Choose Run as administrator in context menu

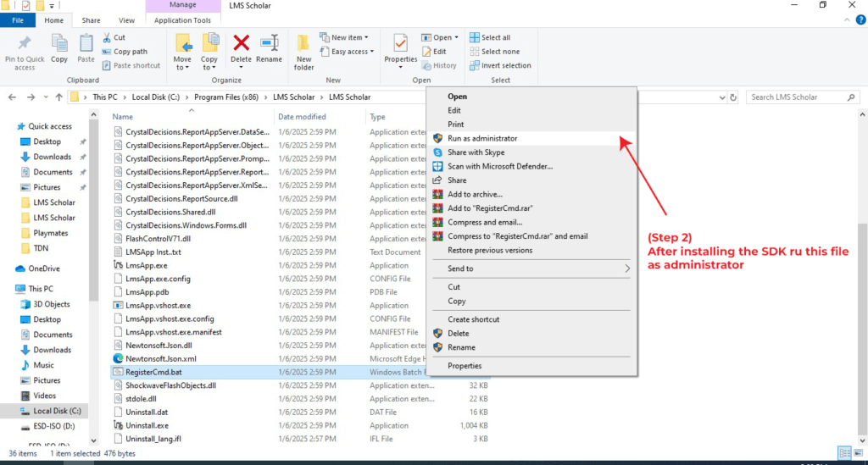(531, 138)
